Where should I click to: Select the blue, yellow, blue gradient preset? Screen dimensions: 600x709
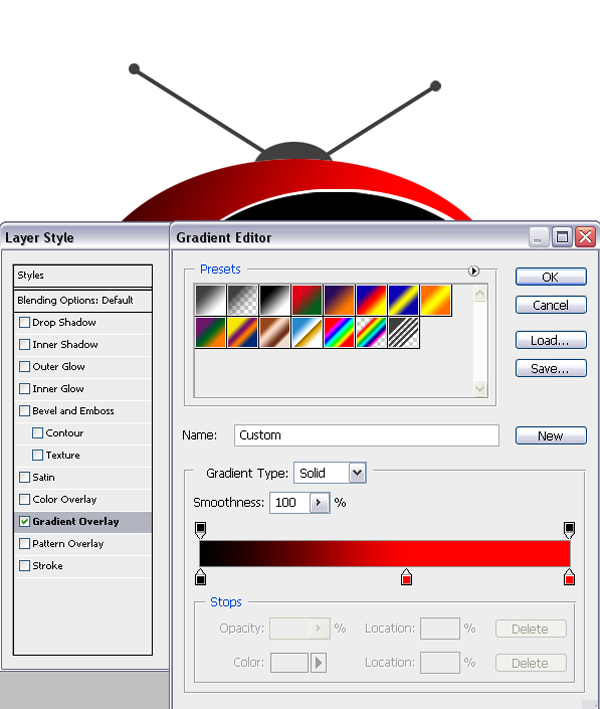pos(403,300)
